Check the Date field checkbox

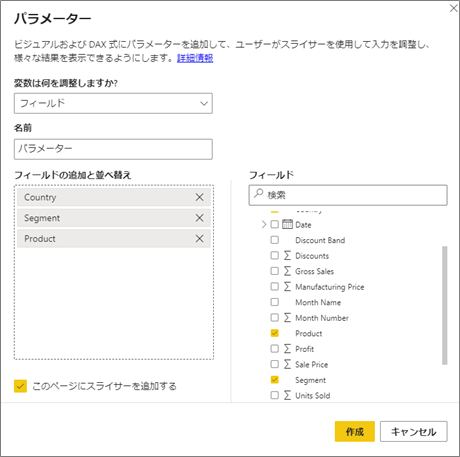275,224
